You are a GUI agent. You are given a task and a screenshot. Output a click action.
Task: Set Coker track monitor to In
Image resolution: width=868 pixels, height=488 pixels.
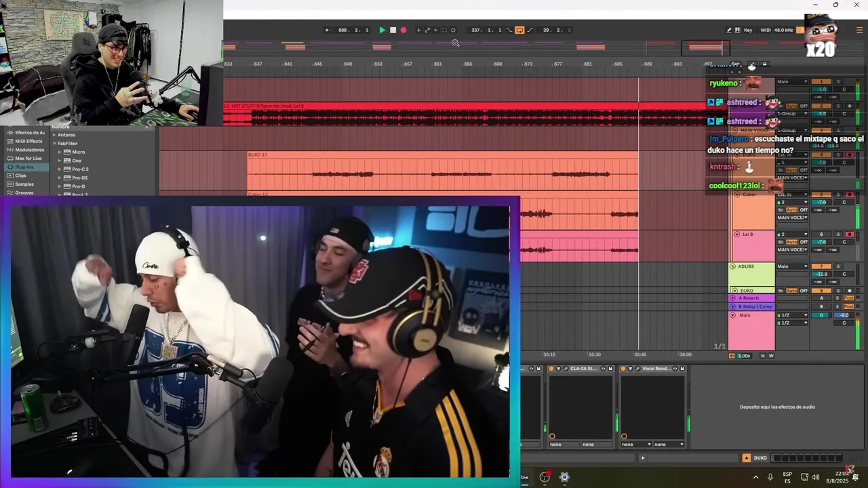[x=781, y=210]
